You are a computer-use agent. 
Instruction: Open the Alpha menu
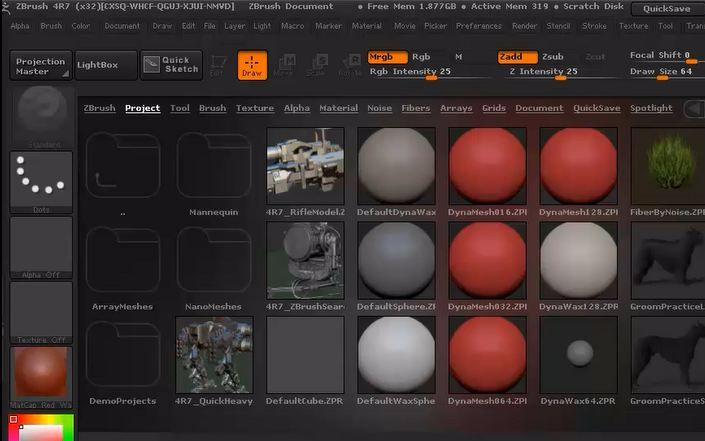tap(20, 26)
